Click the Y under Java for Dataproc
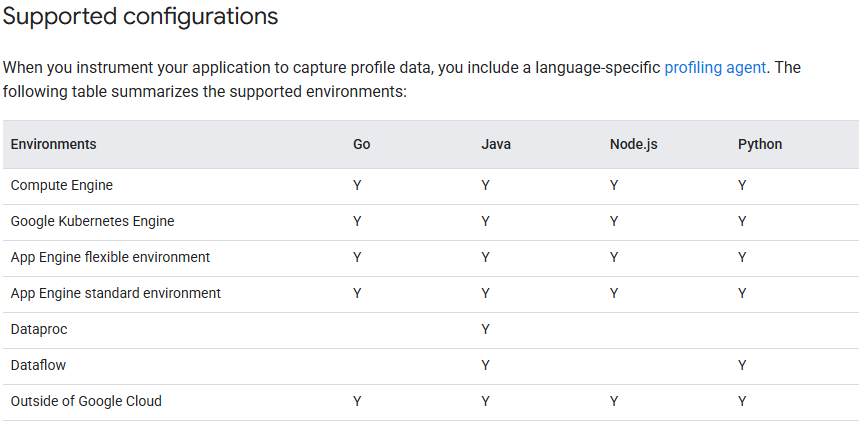This screenshot has width=861, height=424. click(x=485, y=329)
